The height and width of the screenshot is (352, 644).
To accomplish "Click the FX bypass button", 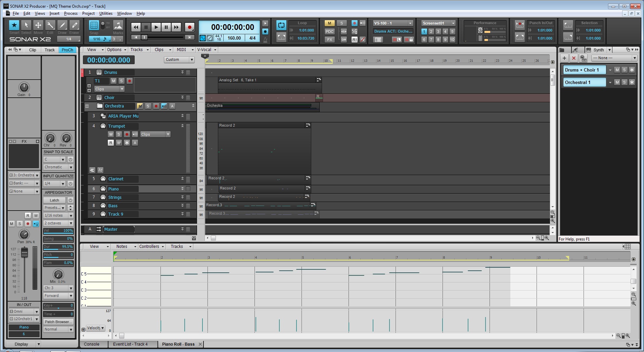I will (x=329, y=40).
